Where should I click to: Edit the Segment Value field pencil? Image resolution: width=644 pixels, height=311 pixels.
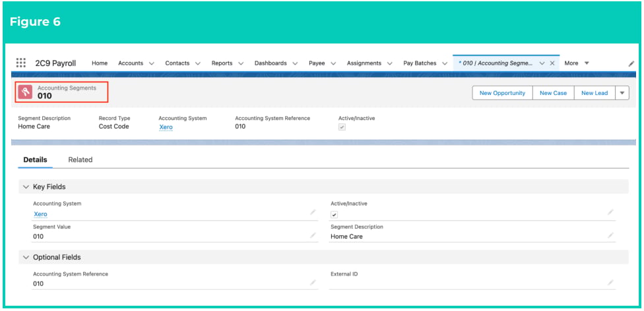click(313, 235)
